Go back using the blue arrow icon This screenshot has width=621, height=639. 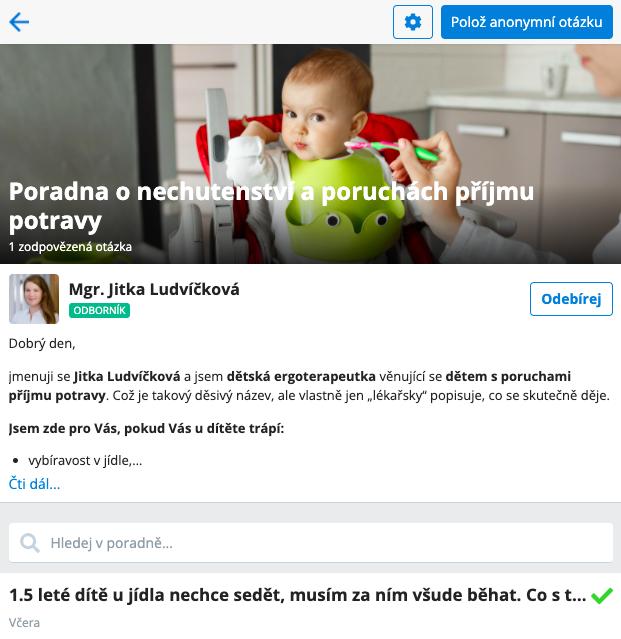[19, 22]
